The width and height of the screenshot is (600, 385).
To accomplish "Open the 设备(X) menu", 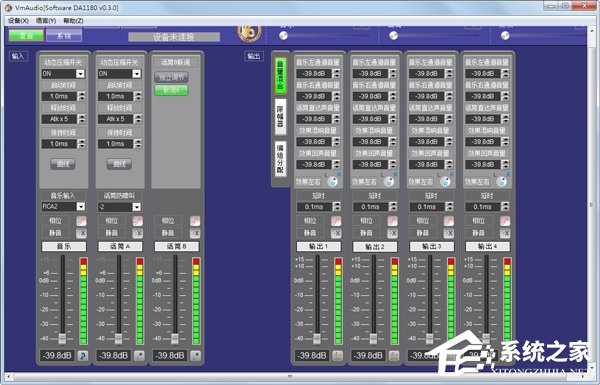I will click(18, 21).
